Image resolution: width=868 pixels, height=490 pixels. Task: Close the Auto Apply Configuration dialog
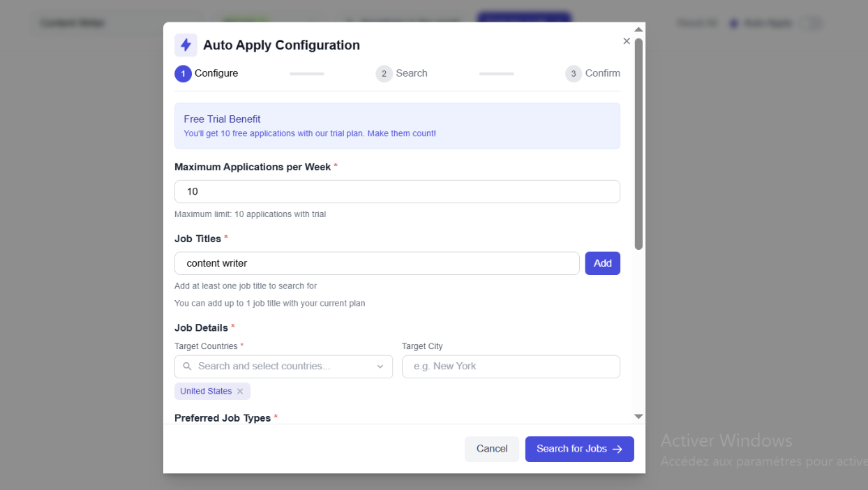pos(626,40)
